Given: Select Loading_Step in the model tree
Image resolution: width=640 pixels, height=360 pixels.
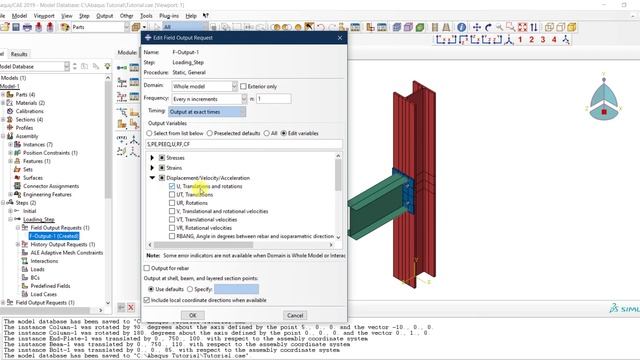Looking at the screenshot, I should (x=39, y=219).
